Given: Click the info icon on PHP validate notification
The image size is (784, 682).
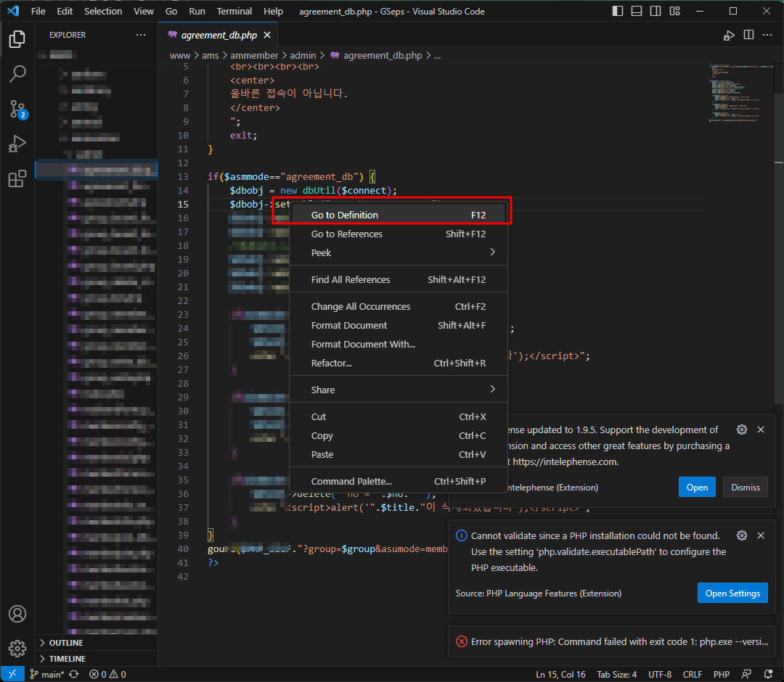Looking at the screenshot, I should [x=462, y=535].
